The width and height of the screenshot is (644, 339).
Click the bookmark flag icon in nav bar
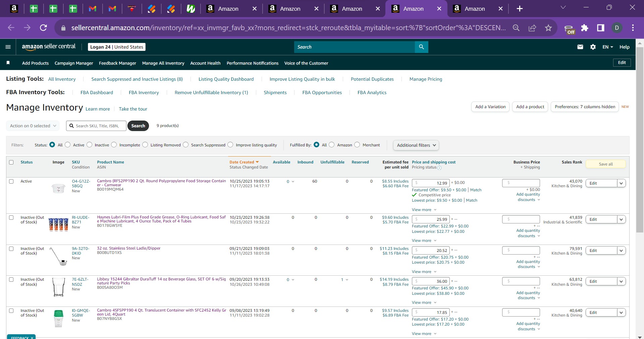(8, 63)
